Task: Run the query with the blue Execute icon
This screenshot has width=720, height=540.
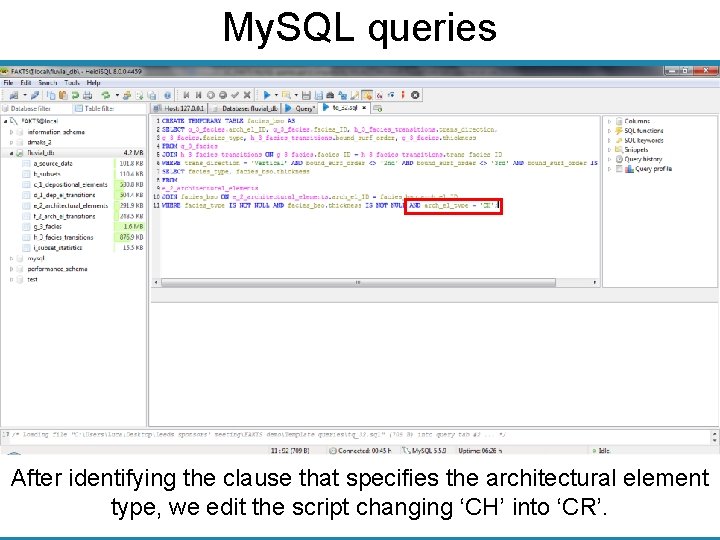Action: coord(267,95)
